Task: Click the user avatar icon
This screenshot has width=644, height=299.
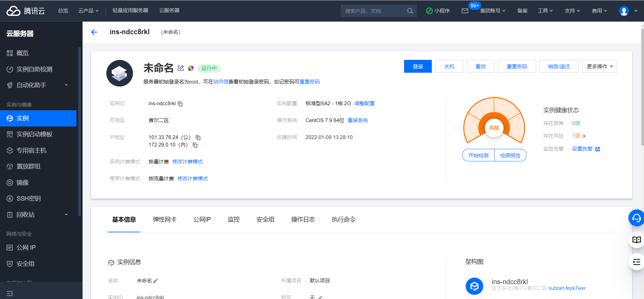Action: pos(624,11)
